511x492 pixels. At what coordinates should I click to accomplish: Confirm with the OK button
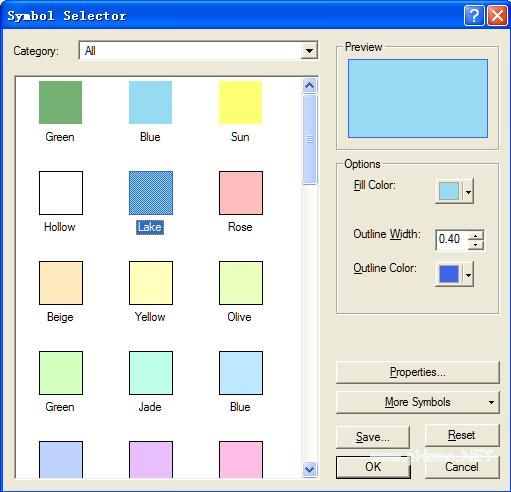click(x=373, y=467)
